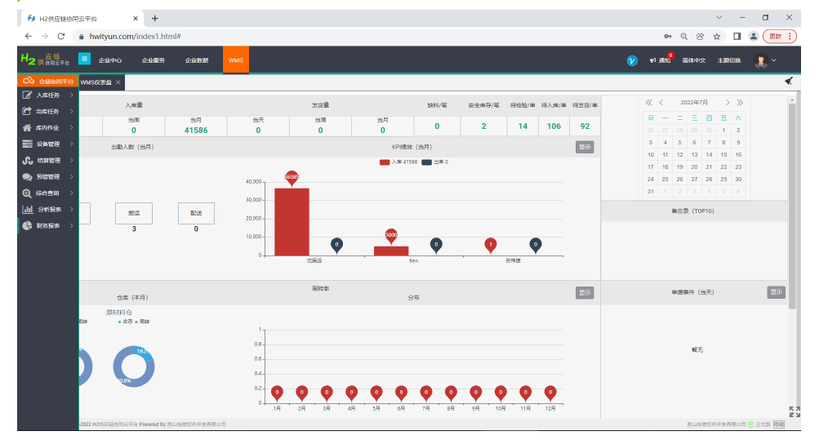Open the 企业服务 top menu
This screenshot has height=444, width=828.
point(153,60)
